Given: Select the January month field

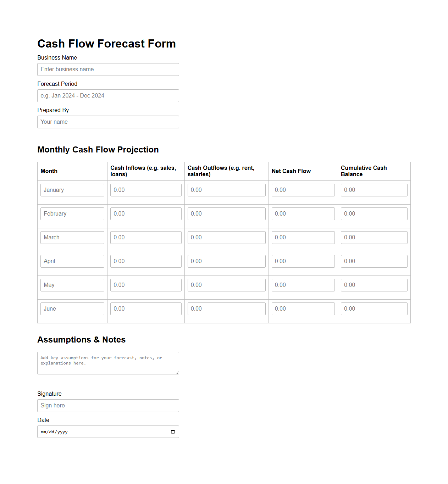Looking at the screenshot, I should pos(72,190).
